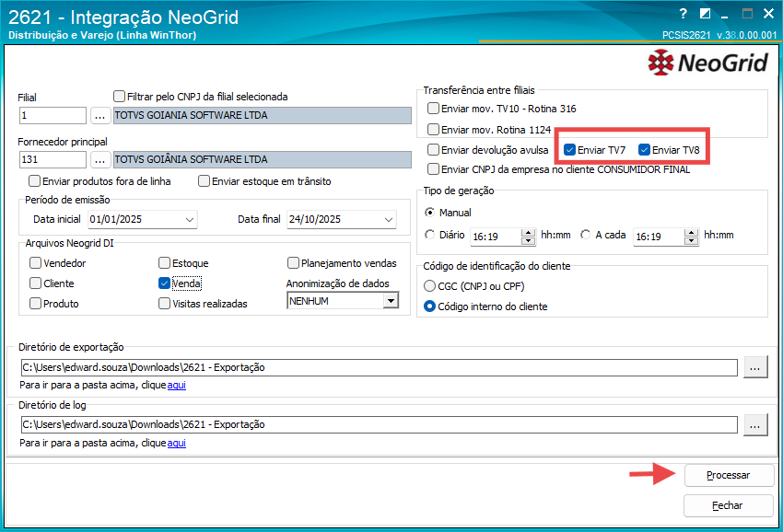
Task: Check Enviar estoque em trânsito
Action: (204, 180)
